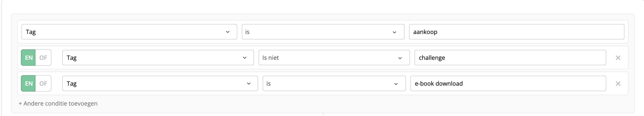The image size is (644, 116).
Task: Switch e-book download row to OF
Action: click(43, 83)
